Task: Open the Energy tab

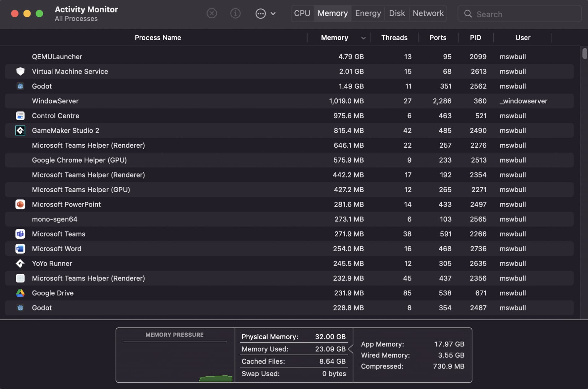Action: (368, 13)
